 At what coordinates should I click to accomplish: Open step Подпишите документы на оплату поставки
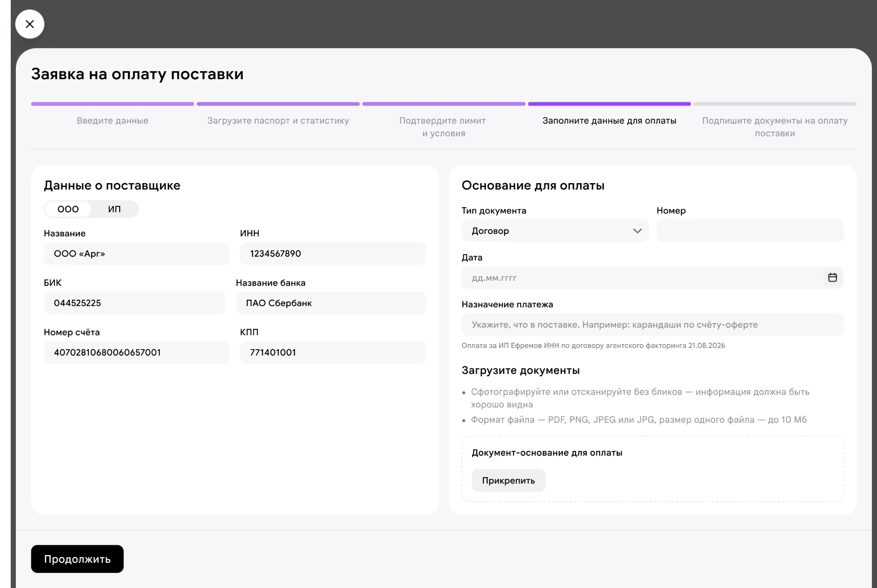pyautogui.click(x=775, y=127)
